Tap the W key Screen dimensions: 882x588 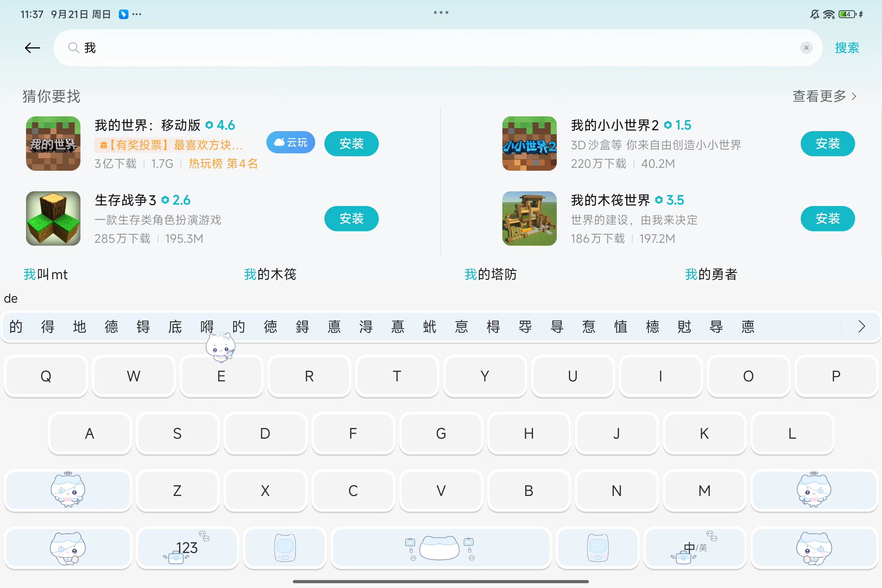(133, 376)
